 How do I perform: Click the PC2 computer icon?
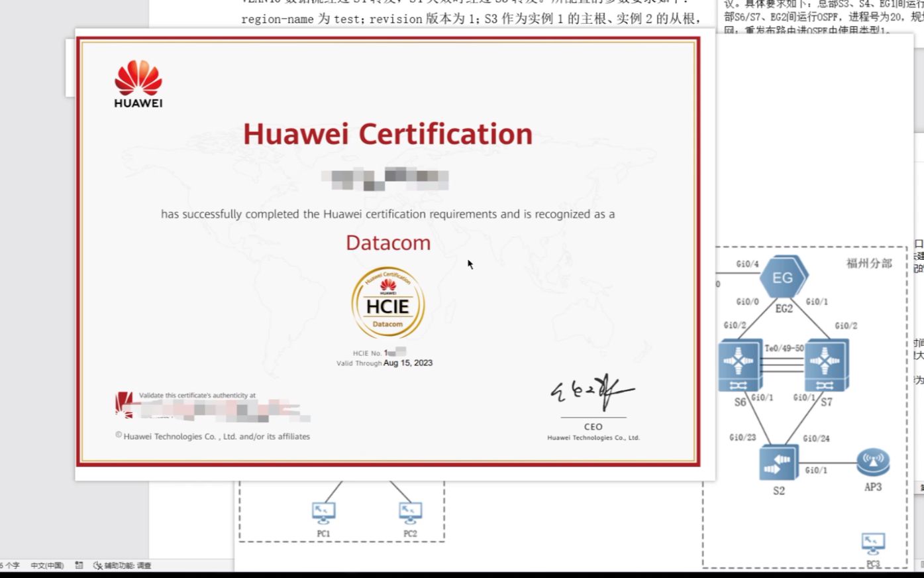coord(410,511)
